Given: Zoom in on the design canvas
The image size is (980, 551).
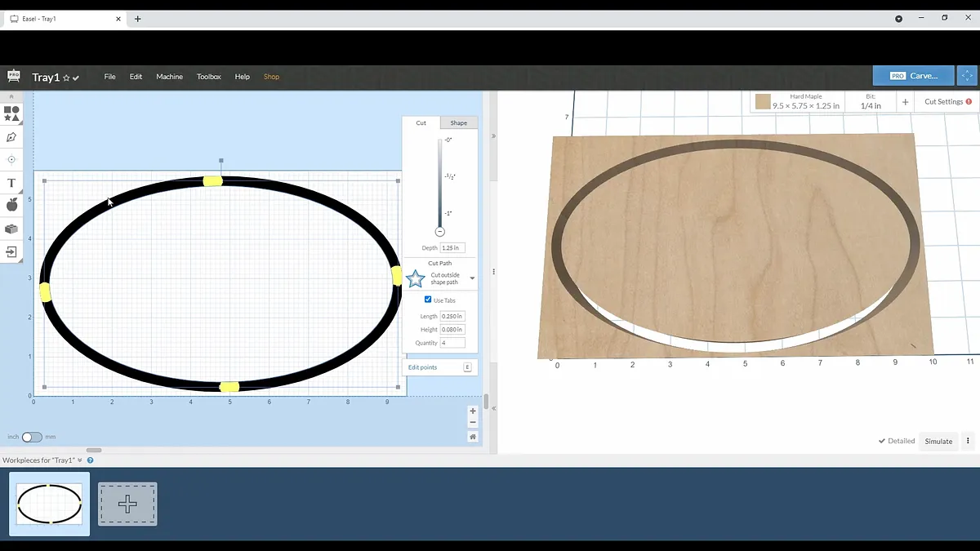Looking at the screenshot, I should click(x=473, y=411).
